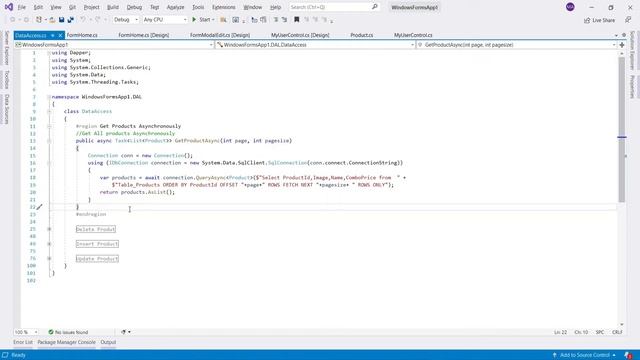Open the Build menu
Image resolution: width=640 pixels, height=360 pixels.
click(113, 7)
